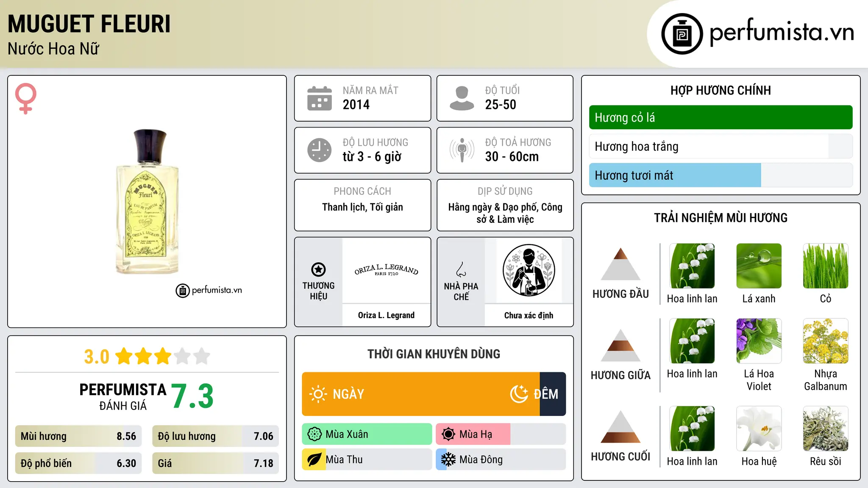Screen dimensions: 868x488
Task: Click the snowflake icon for Mùa Đông
Action: pyautogui.click(x=448, y=460)
